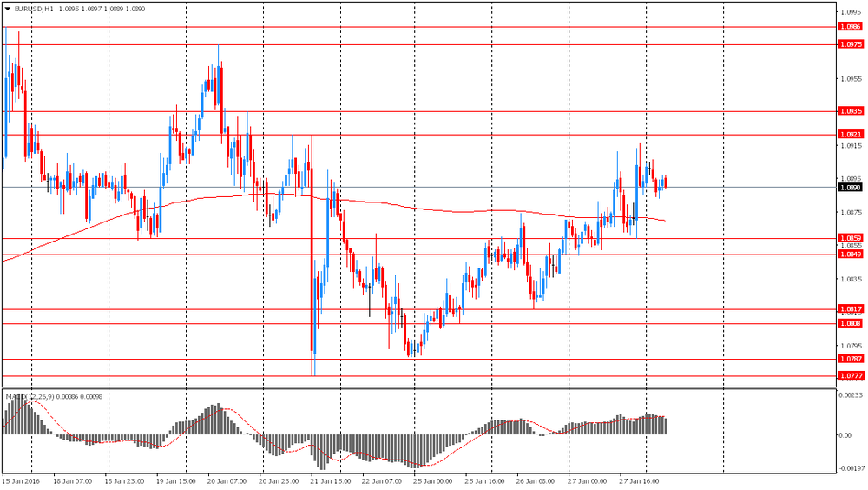Select the red 1.0975 price level label
Screen dimensions: 868x490
(851, 44)
